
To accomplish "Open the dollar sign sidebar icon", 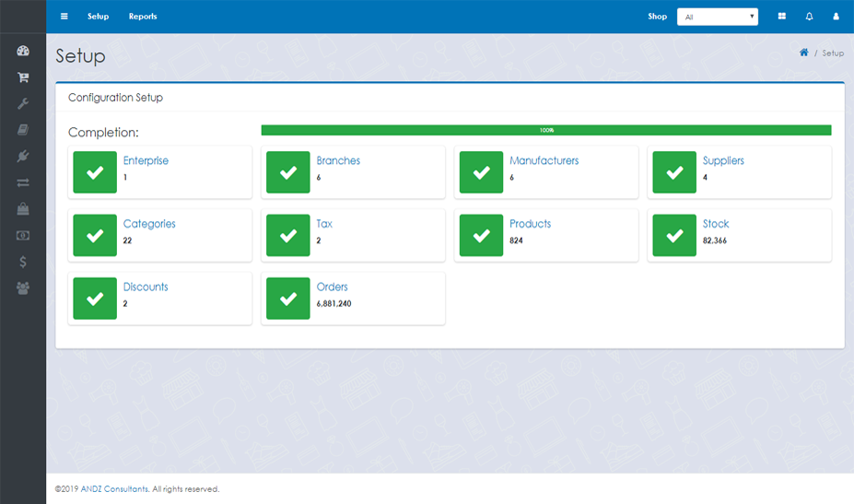I will tap(23, 262).
